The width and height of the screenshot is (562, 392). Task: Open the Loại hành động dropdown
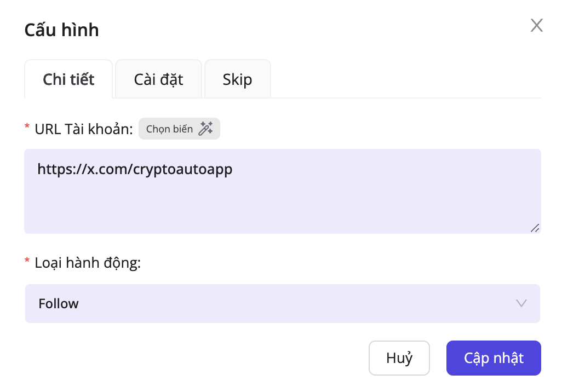coord(282,303)
